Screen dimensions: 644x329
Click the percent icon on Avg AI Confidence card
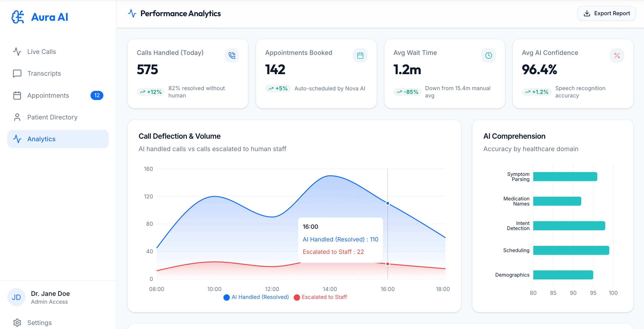617,55
